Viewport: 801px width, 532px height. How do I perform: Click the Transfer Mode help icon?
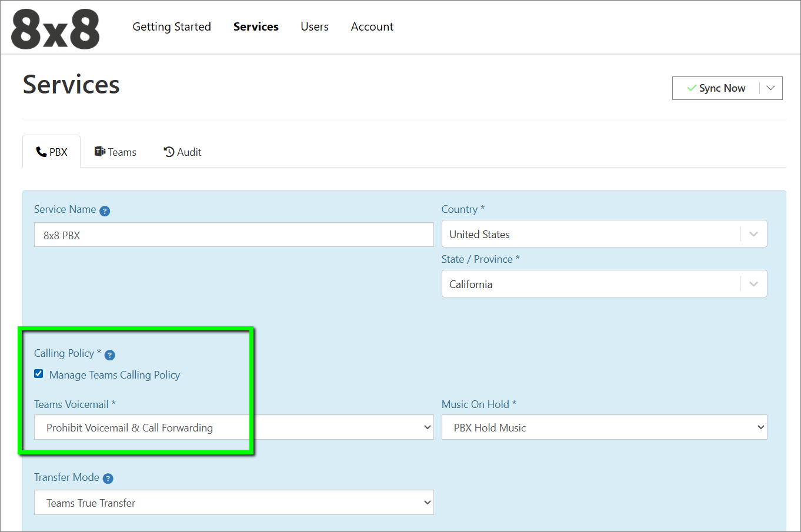108,479
